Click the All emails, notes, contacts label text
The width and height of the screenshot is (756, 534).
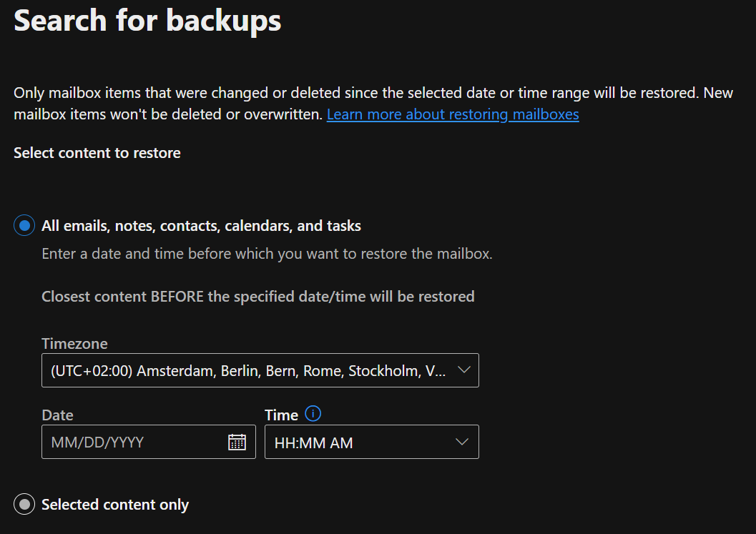coord(201,226)
